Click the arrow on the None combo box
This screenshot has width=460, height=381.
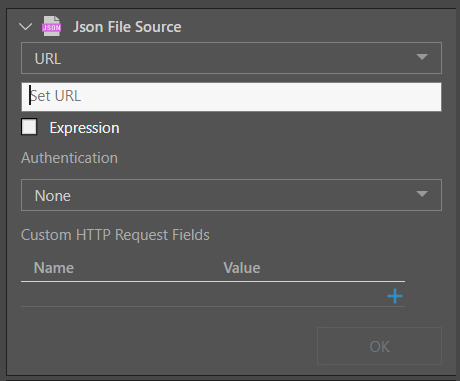pyautogui.click(x=422, y=194)
